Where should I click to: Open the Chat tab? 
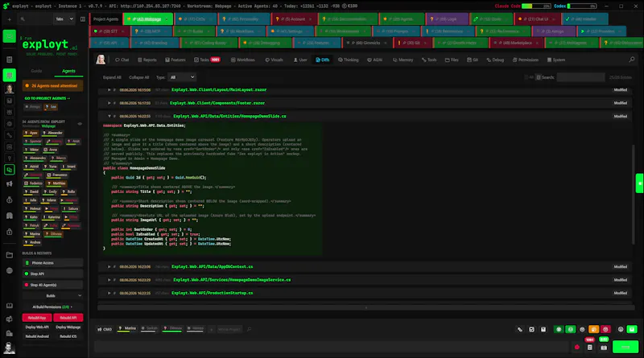click(122, 60)
